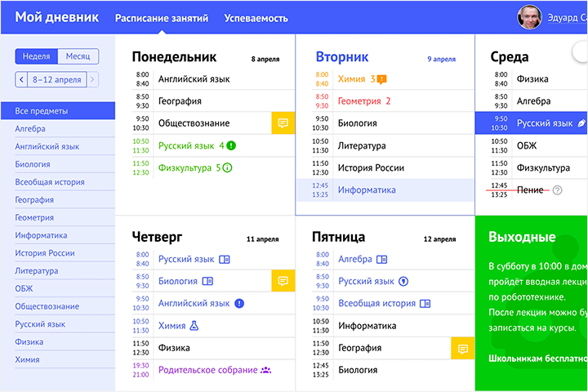Go to the next week with the right arrow
Screen dimensions: 588x392
click(x=93, y=79)
